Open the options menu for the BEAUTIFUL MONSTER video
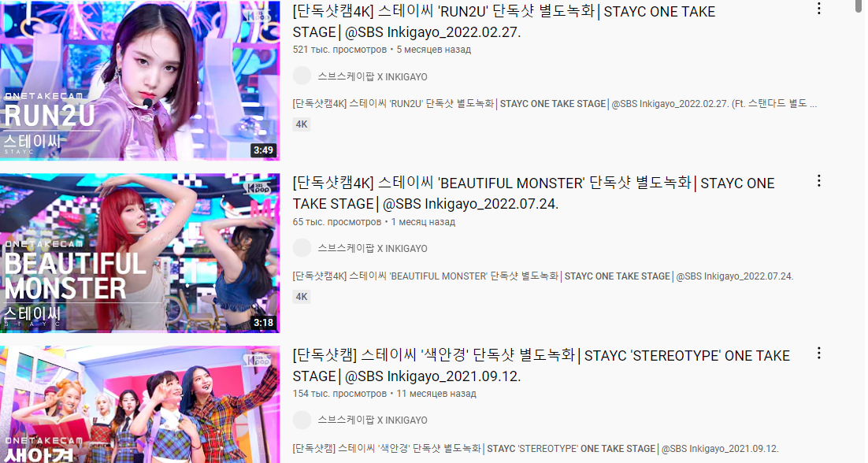The width and height of the screenshot is (868, 463). pos(818,181)
